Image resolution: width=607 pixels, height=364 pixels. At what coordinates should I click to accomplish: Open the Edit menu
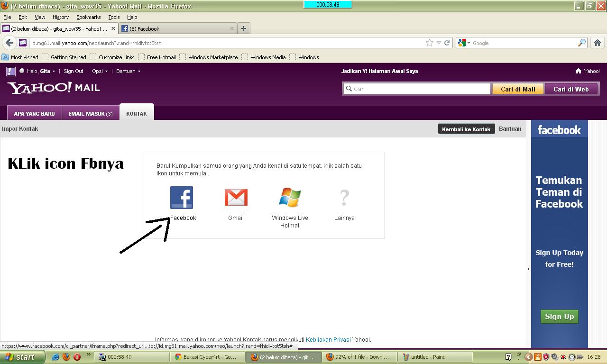pyautogui.click(x=23, y=17)
